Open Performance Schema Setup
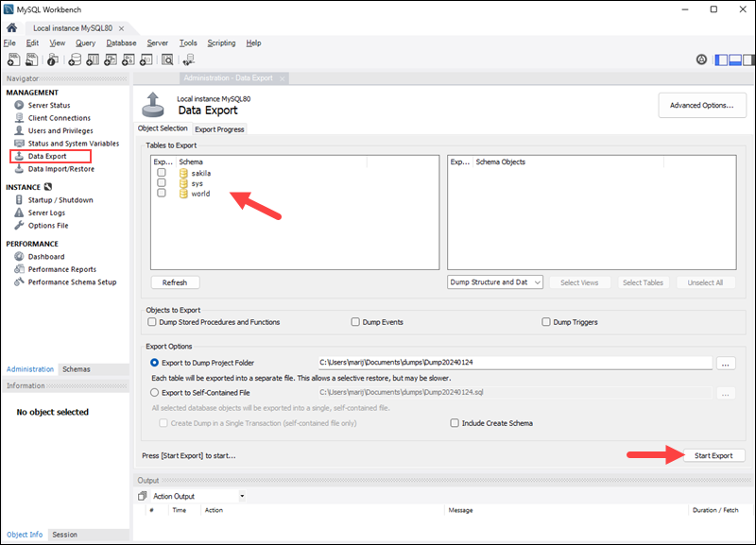This screenshot has height=545, width=756. pyautogui.click(x=72, y=282)
